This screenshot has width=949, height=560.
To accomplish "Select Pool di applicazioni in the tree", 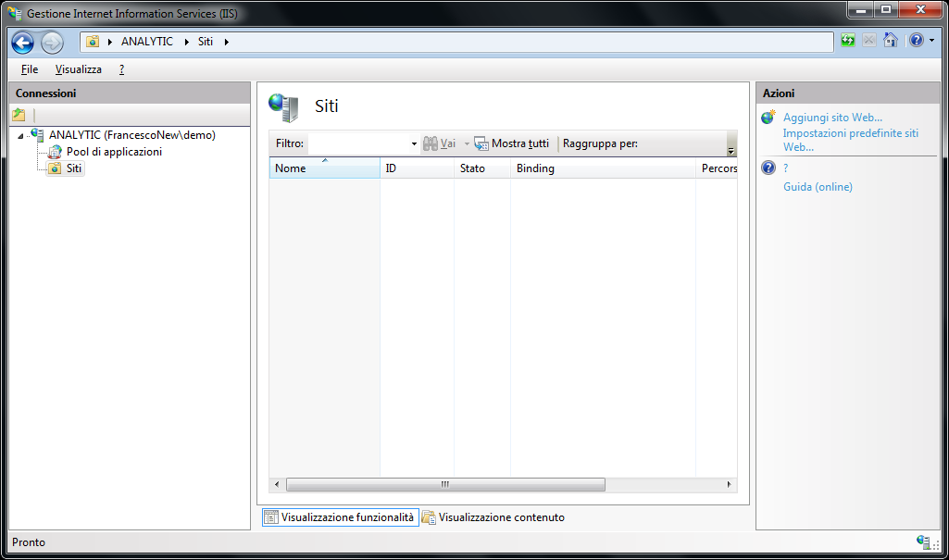I will point(114,152).
